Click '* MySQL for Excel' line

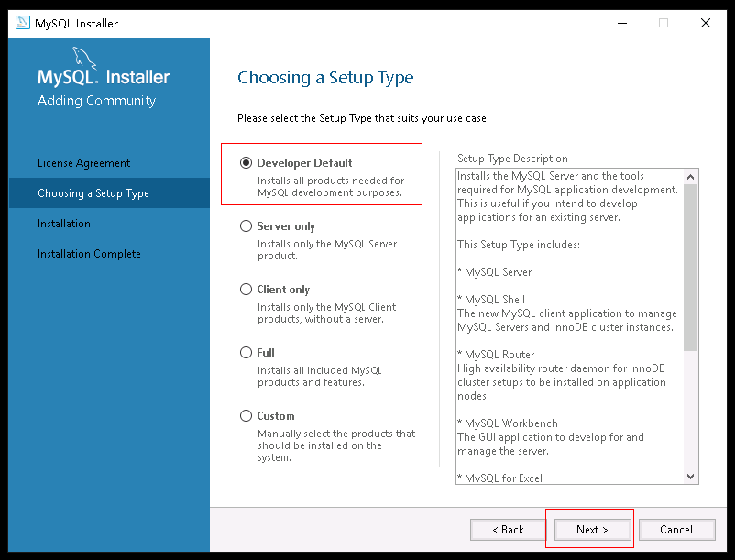[x=499, y=478]
